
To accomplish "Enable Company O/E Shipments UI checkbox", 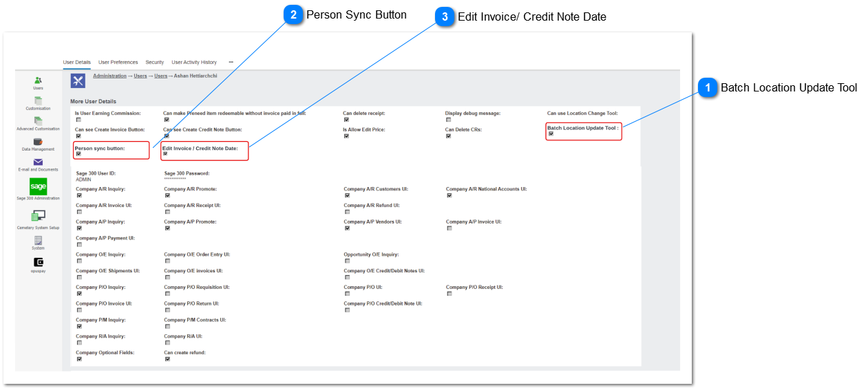I will coord(79,277).
